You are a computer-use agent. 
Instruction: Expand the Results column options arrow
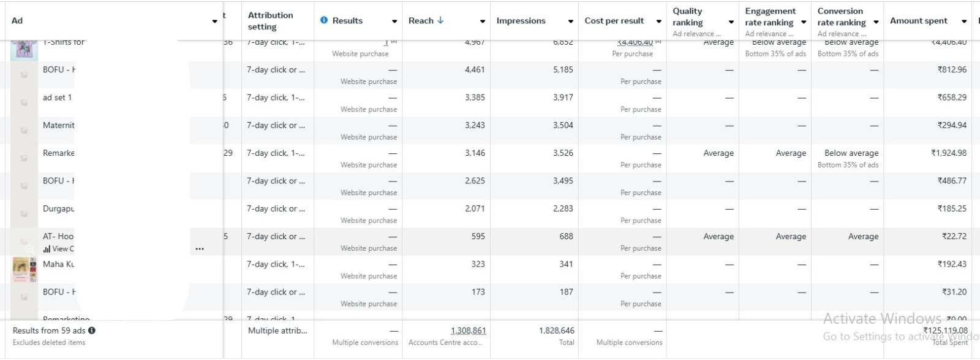tap(394, 21)
